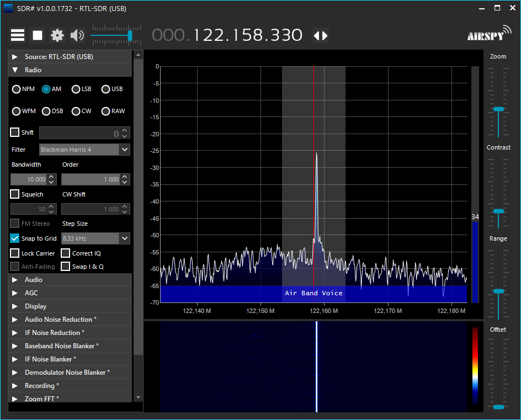
Task: Click the left panel scrollbar thumb
Action: pos(139,207)
